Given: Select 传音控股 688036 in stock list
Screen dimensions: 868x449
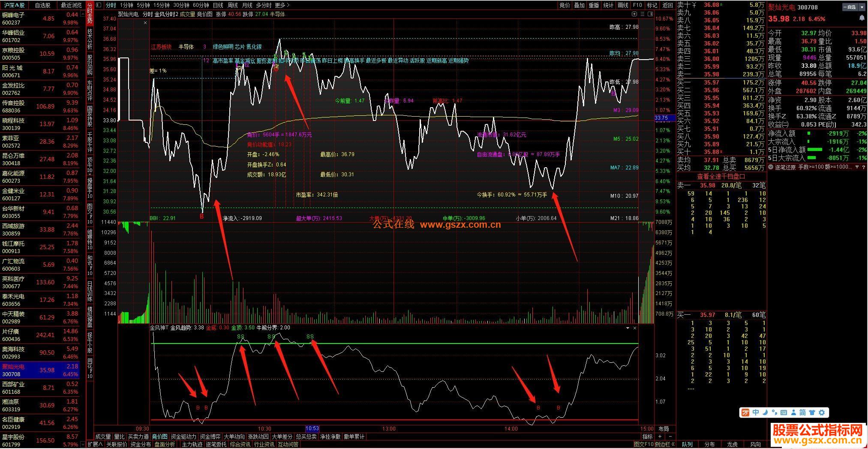Looking at the screenshot, I should tap(40, 106).
